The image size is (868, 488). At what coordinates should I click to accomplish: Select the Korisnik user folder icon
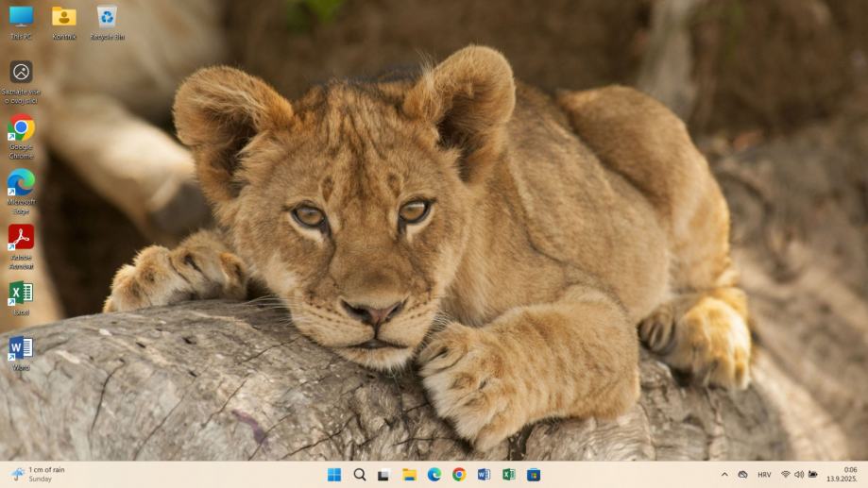pyautogui.click(x=64, y=22)
